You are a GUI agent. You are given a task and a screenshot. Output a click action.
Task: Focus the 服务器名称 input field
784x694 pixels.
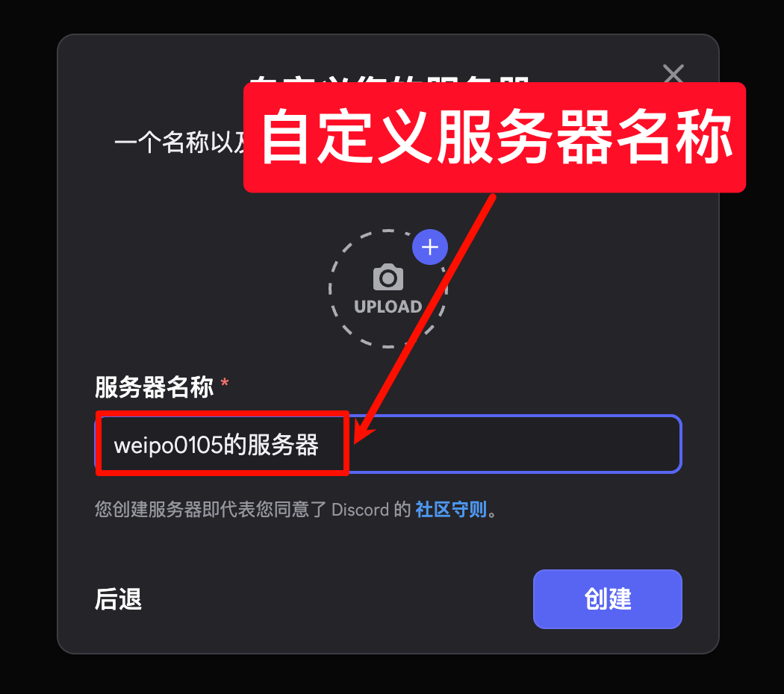click(x=388, y=444)
